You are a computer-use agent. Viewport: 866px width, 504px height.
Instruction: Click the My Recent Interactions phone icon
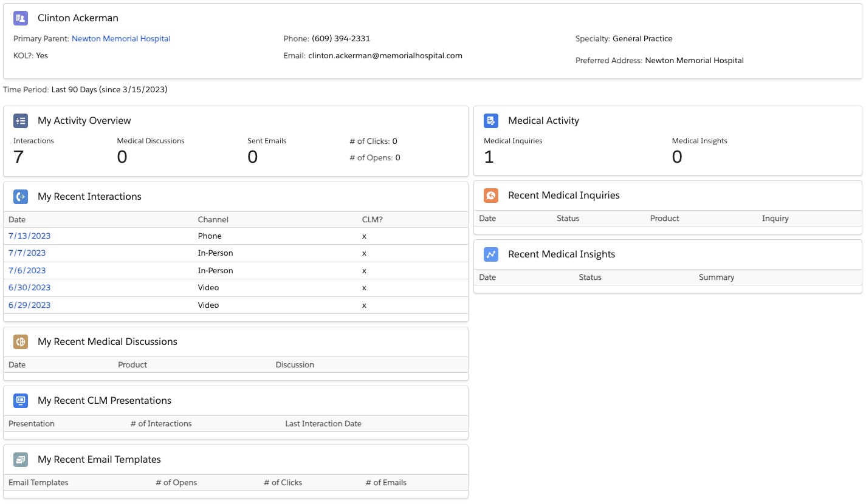tap(21, 197)
